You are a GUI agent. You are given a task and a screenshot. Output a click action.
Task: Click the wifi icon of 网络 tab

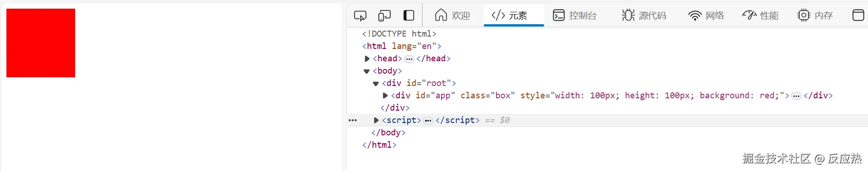695,16
